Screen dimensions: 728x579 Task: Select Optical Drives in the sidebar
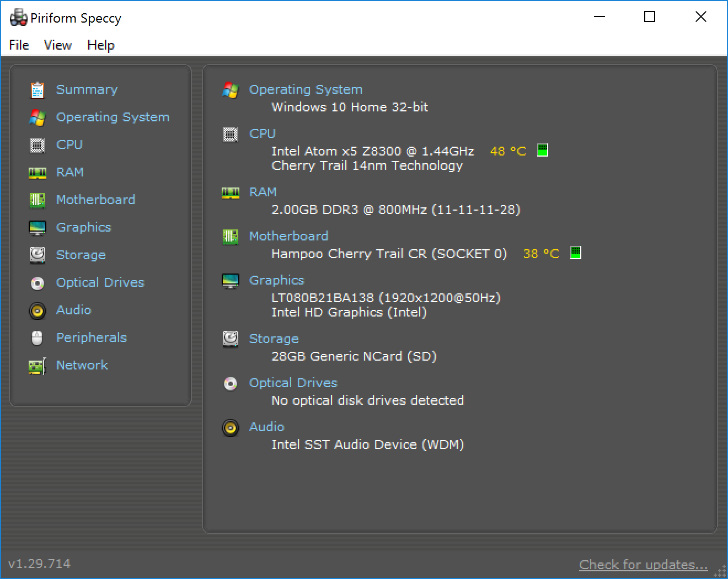click(x=100, y=282)
